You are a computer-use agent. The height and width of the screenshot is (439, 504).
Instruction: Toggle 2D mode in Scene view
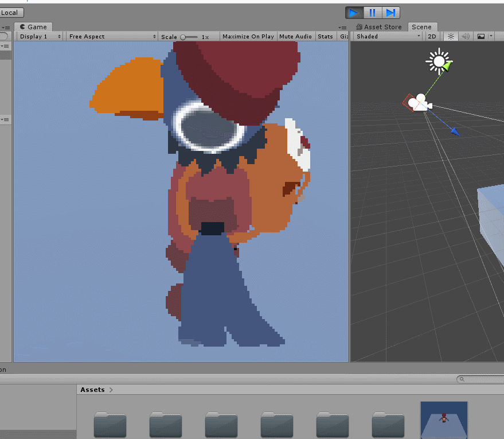coord(432,36)
